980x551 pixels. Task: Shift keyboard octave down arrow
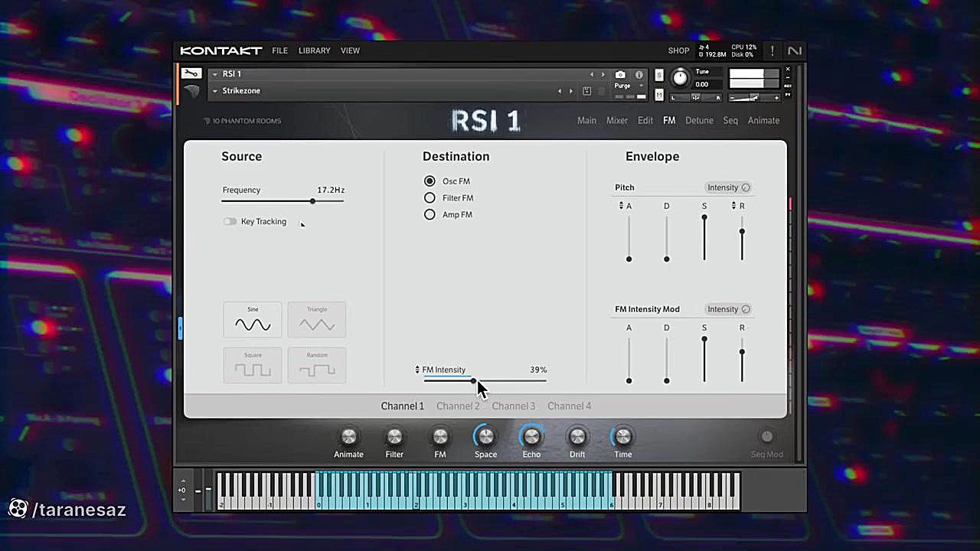click(x=182, y=499)
